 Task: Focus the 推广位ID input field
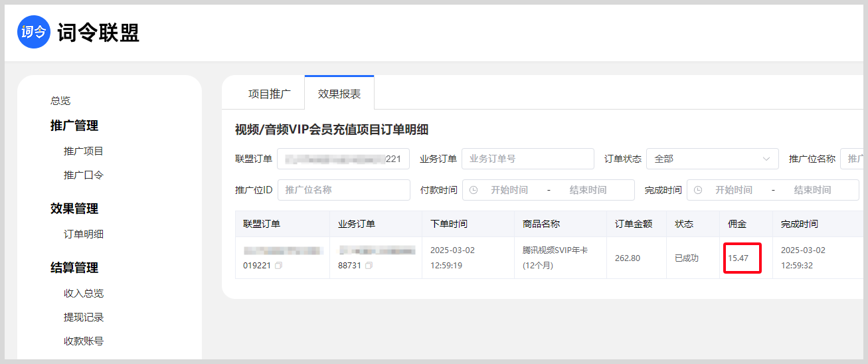click(x=344, y=190)
